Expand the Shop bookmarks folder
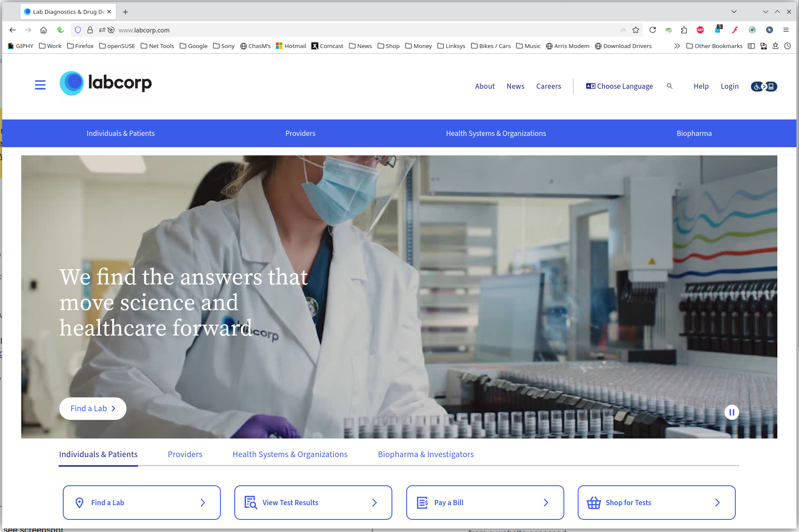The height and width of the screenshot is (532, 799). click(x=388, y=46)
